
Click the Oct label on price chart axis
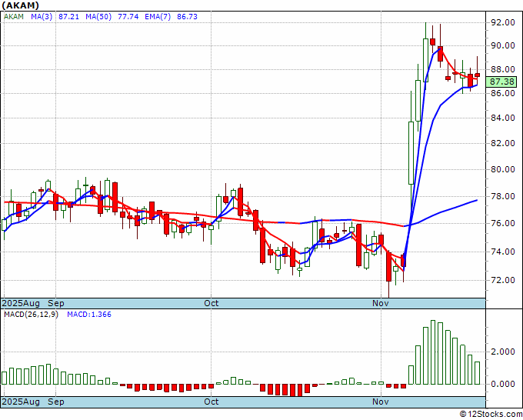pos(212,303)
